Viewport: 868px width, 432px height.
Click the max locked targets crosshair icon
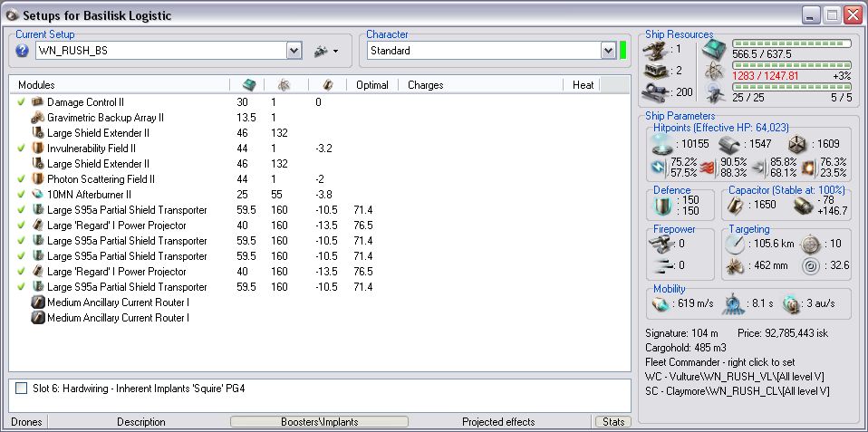tap(810, 244)
